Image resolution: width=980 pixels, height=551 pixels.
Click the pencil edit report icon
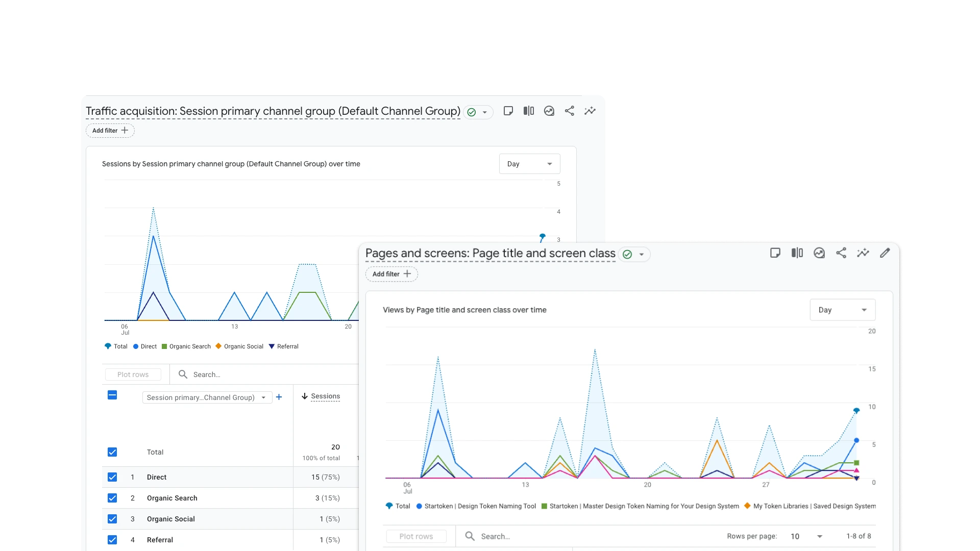(x=885, y=253)
